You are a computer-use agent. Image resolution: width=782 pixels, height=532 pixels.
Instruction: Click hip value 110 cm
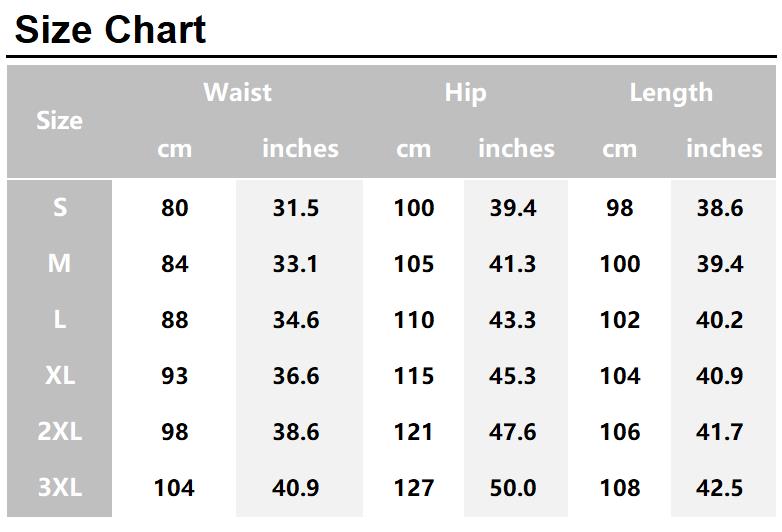(414, 320)
